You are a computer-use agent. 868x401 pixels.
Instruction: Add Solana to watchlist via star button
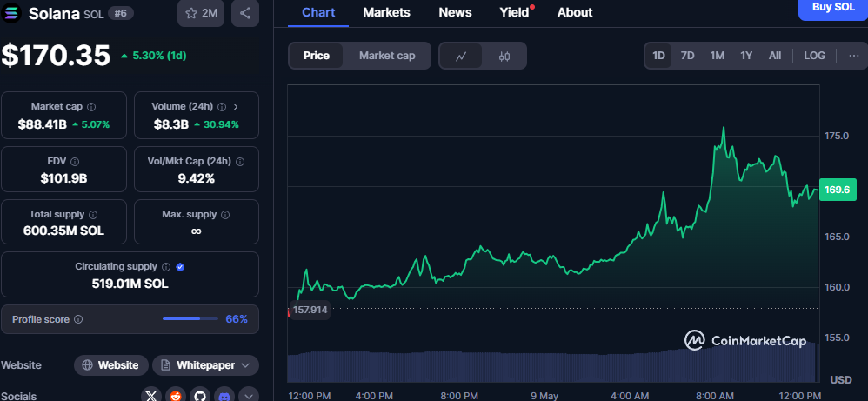click(x=201, y=13)
